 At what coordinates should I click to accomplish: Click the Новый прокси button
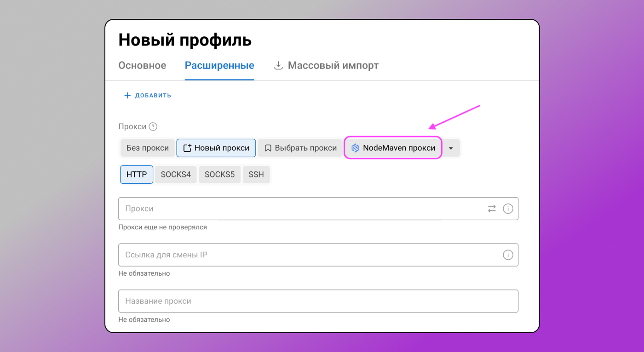tap(216, 148)
